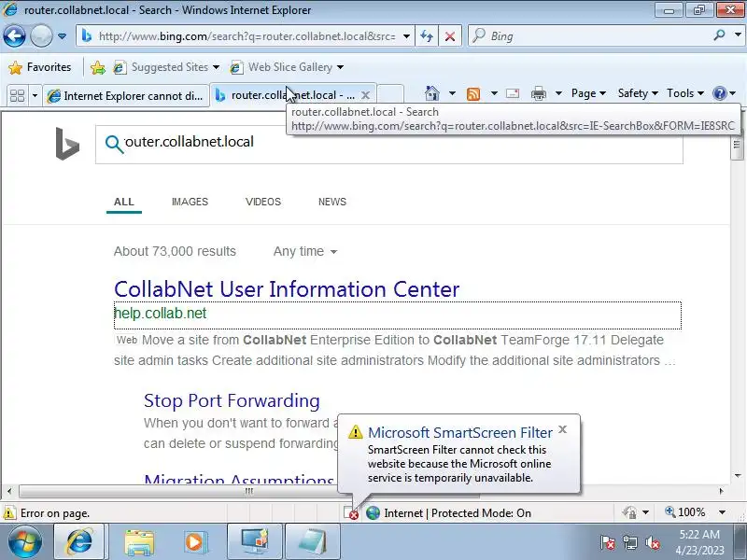Viewport: 747px width, 560px height.
Task: Click the Help question mark icon
Action: [719, 93]
